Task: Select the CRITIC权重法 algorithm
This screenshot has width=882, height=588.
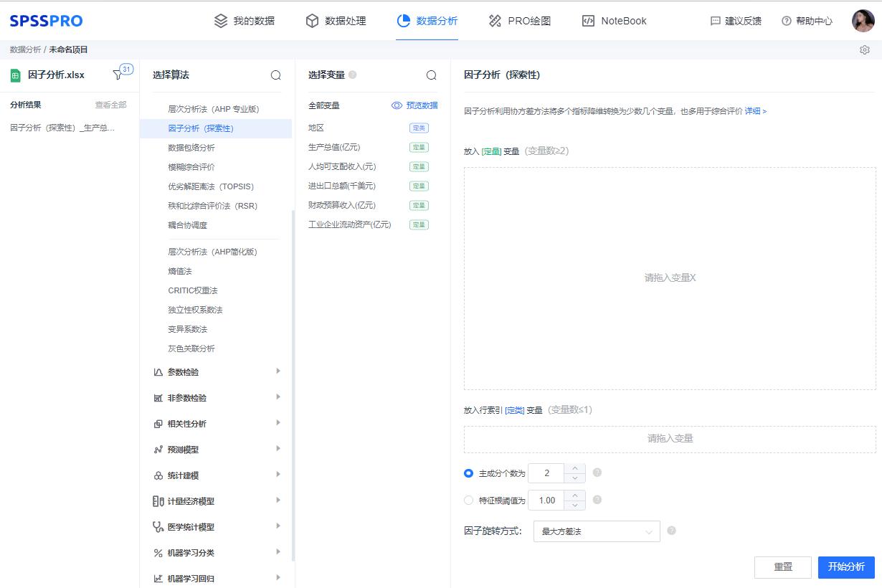Action: (193, 290)
